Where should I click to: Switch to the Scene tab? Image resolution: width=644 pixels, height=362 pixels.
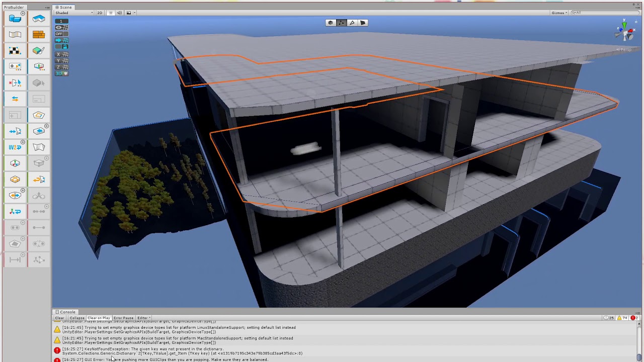64,8
